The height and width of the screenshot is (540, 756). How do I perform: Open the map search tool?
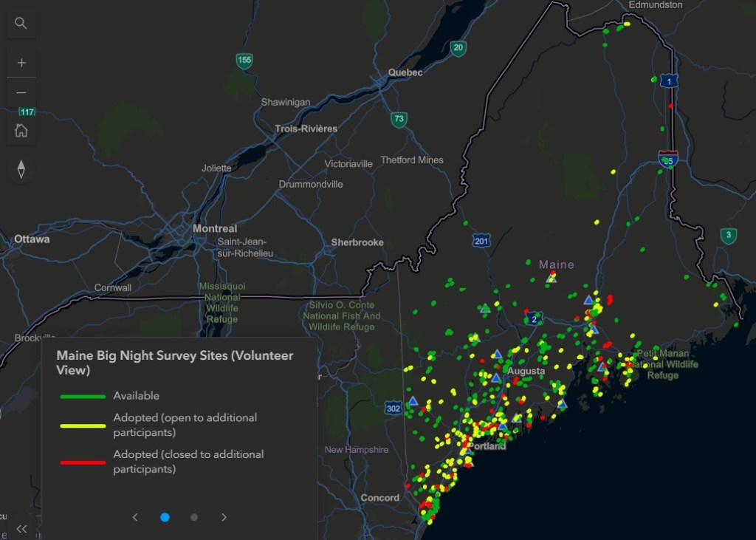(x=21, y=23)
